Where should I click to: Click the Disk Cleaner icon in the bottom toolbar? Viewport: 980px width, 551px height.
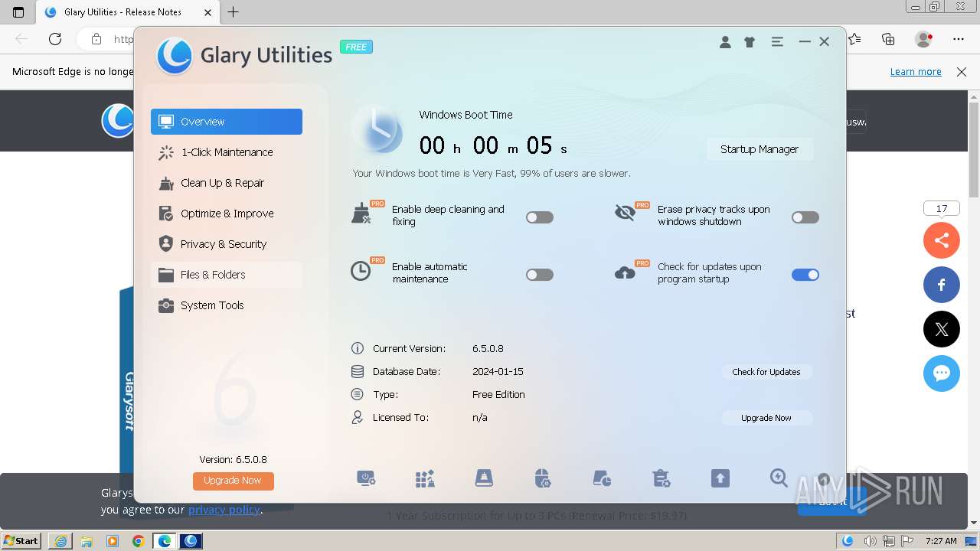coord(484,479)
